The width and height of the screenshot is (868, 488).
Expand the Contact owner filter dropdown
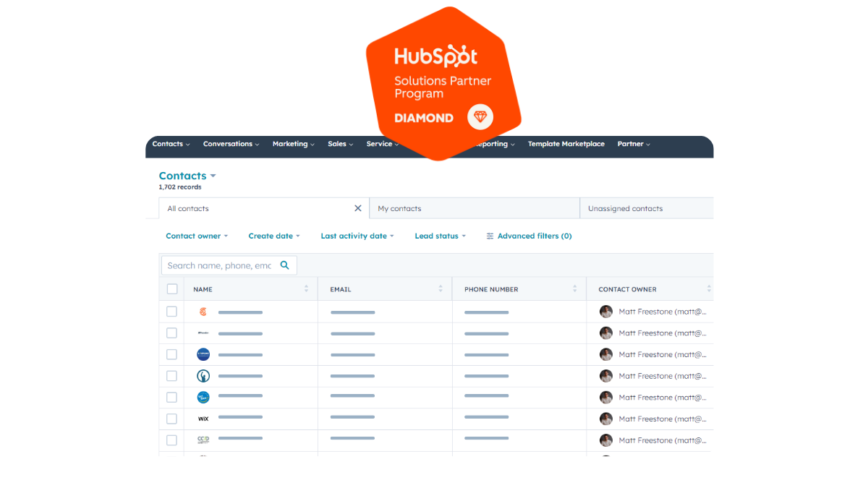point(197,236)
